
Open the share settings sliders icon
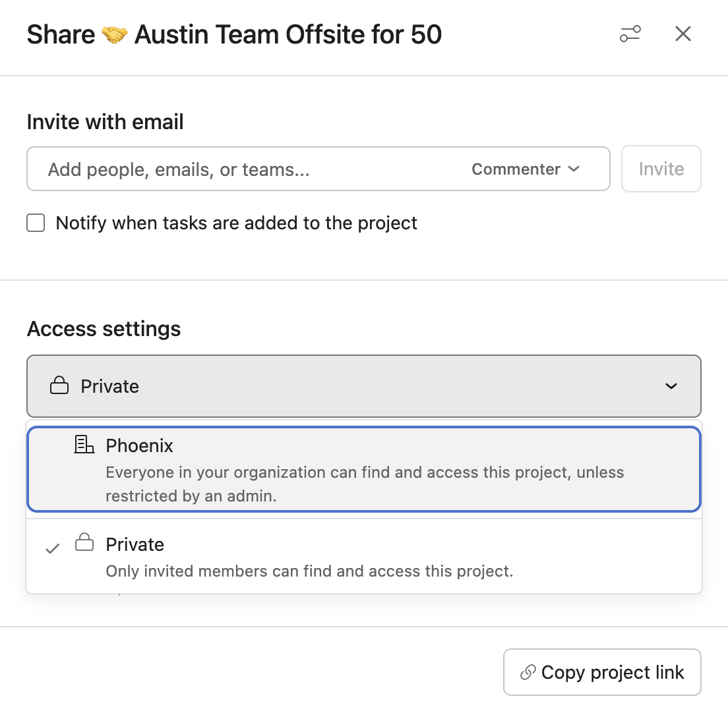tap(630, 34)
